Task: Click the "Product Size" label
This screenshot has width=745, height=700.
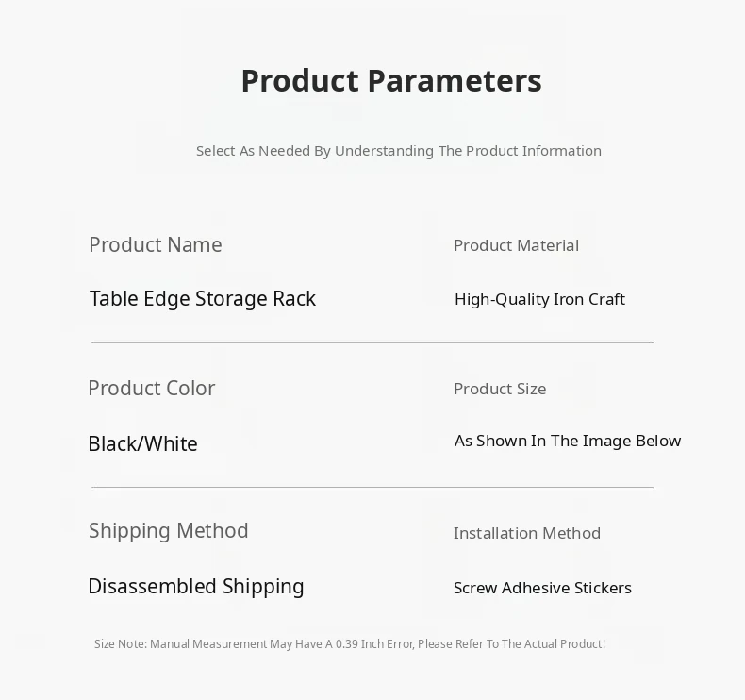Action: pos(500,389)
